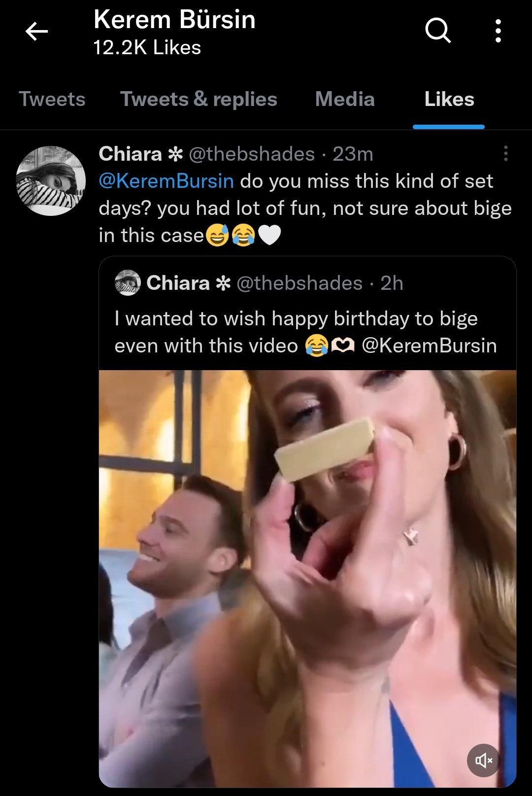Open the Media tab

click(345, 99)
